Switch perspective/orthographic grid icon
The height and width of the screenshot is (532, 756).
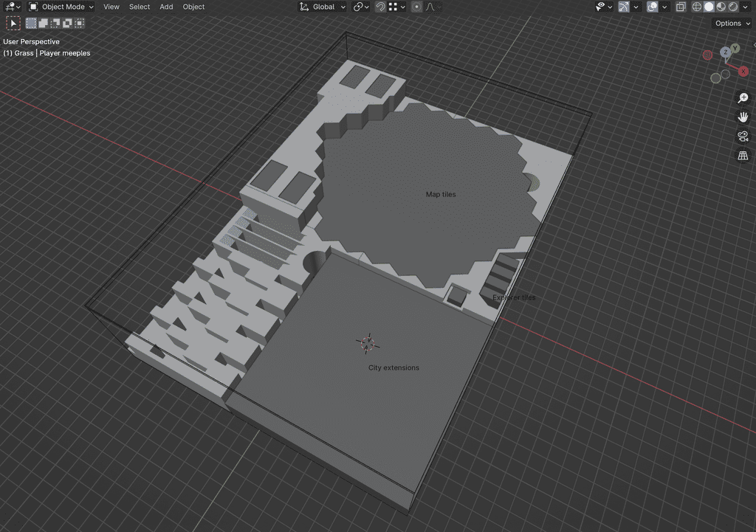click(x=743, y=156)
